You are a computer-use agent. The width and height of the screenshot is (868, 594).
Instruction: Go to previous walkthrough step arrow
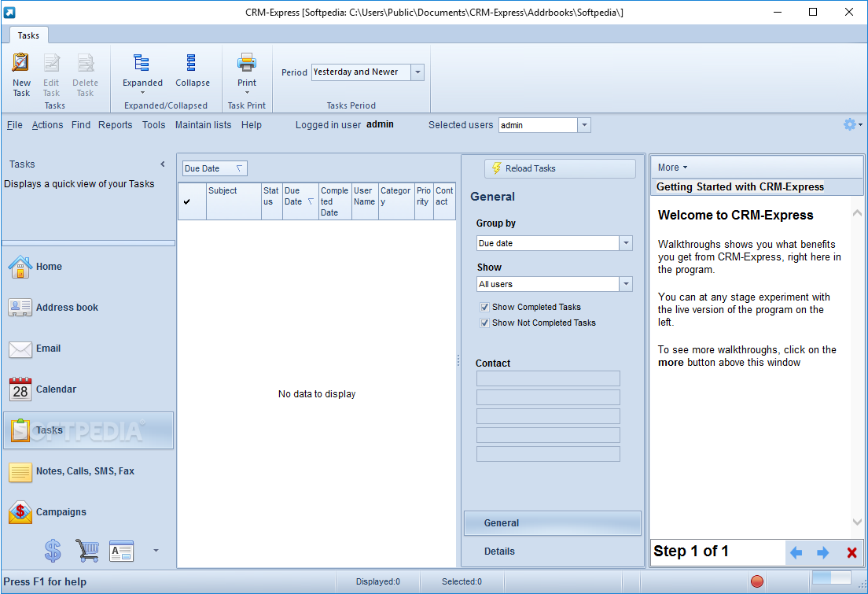click(796, 552)
